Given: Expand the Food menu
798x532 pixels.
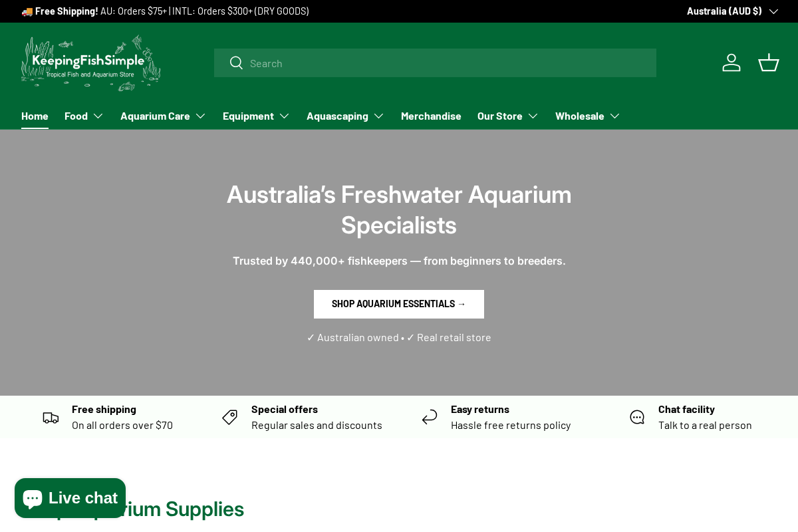Looking at the screenshot, I should pos(84,116).
